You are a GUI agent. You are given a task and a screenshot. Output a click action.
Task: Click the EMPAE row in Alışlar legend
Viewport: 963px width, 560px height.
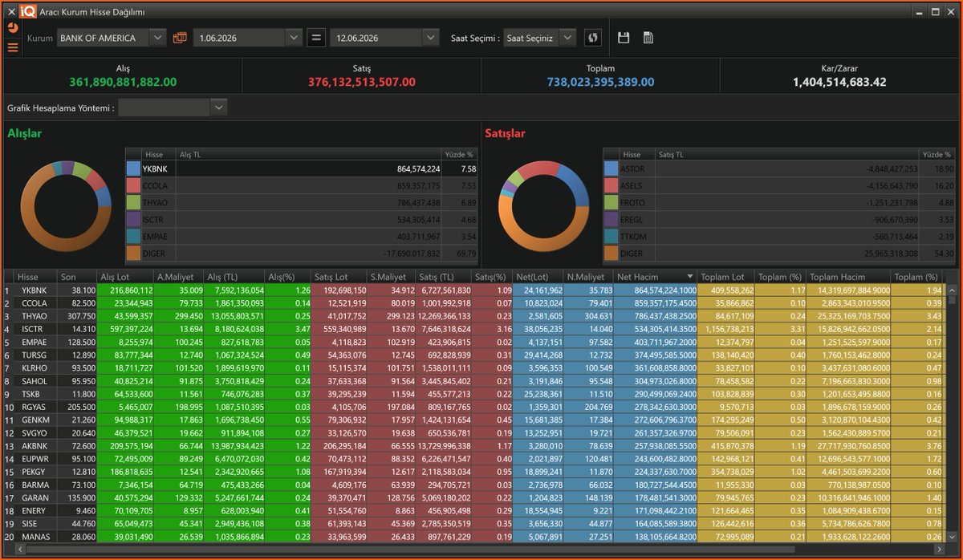tap(301, 237)
